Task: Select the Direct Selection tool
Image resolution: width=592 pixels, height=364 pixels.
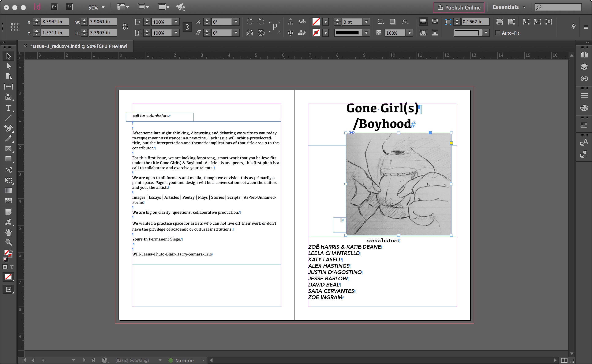Action: point(8,66)
